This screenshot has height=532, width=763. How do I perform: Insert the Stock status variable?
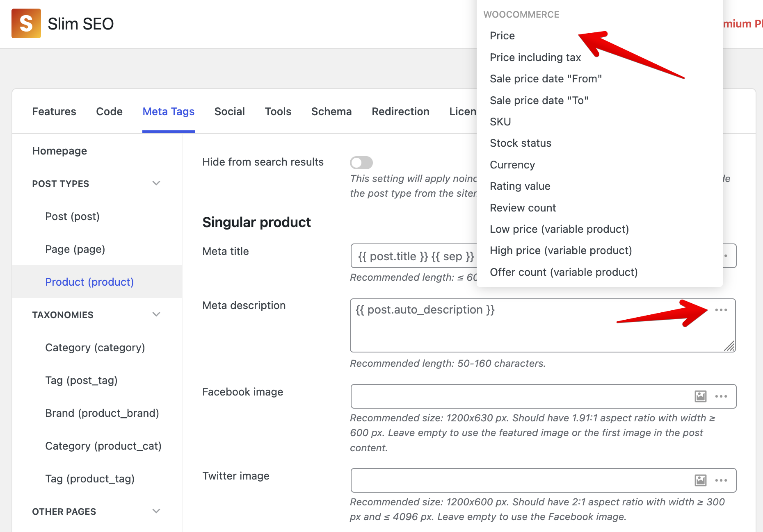[521, 143]
